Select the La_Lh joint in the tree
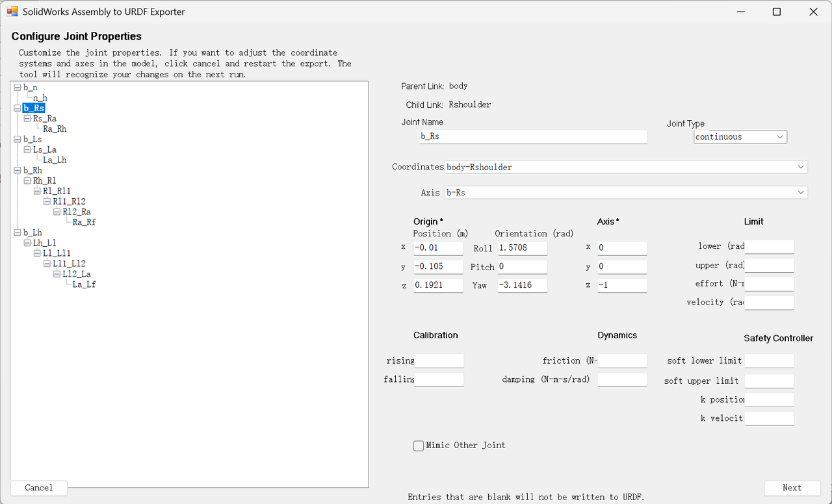The height and width of the screenshot is (504, 832). click(x=55, y=160)
